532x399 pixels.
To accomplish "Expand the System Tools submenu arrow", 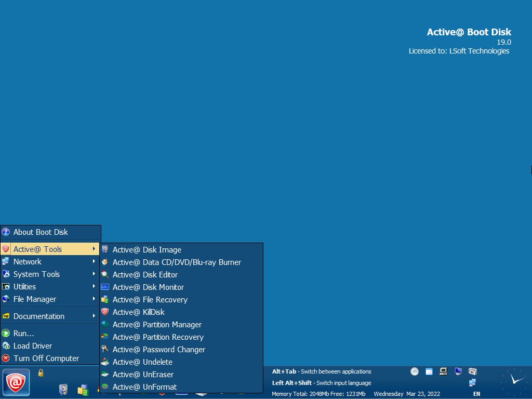I will click(94, 274).
